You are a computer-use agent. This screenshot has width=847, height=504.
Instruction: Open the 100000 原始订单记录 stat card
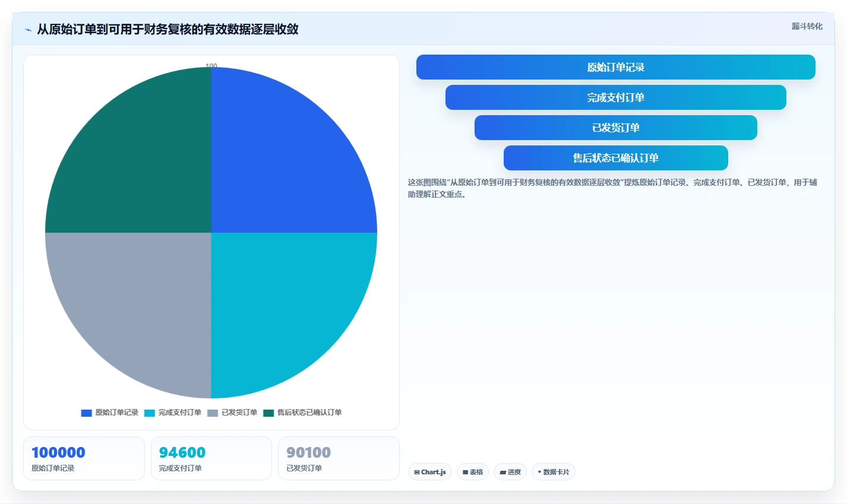pos(84,458)
